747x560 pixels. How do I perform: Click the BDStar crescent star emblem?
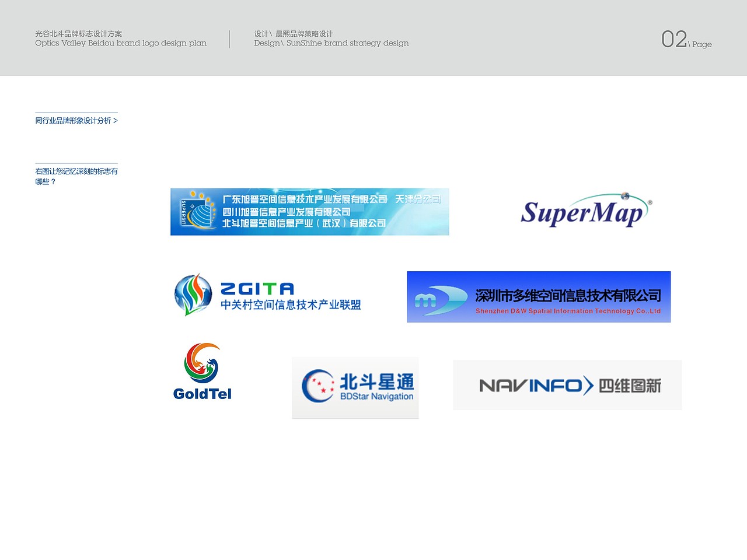(317, 386)
